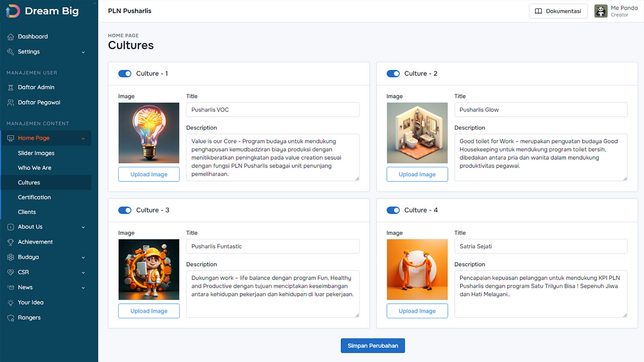Screen dimensions: 644x362
Task: Click the Rangers icon in sidebar
Action: 11,318
